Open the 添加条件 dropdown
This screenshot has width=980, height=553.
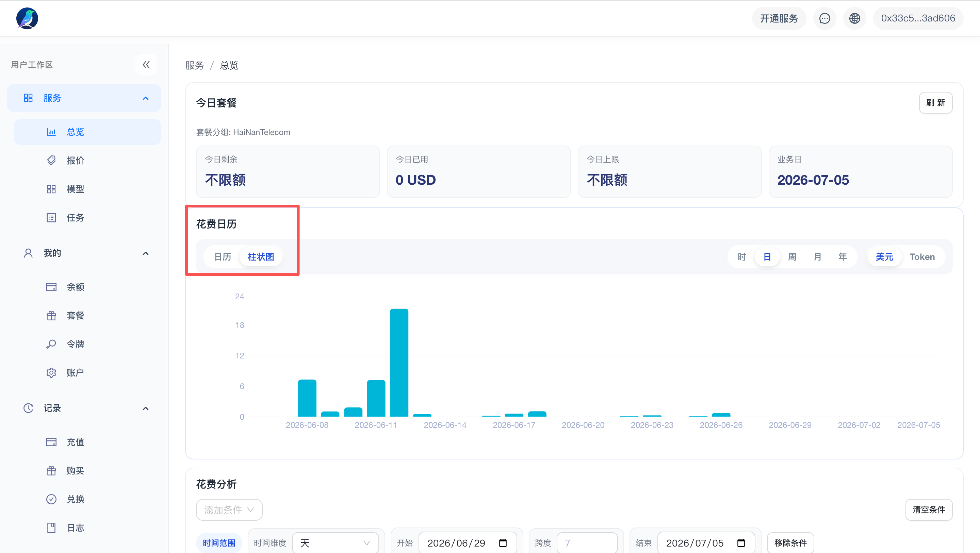(229, 510)
